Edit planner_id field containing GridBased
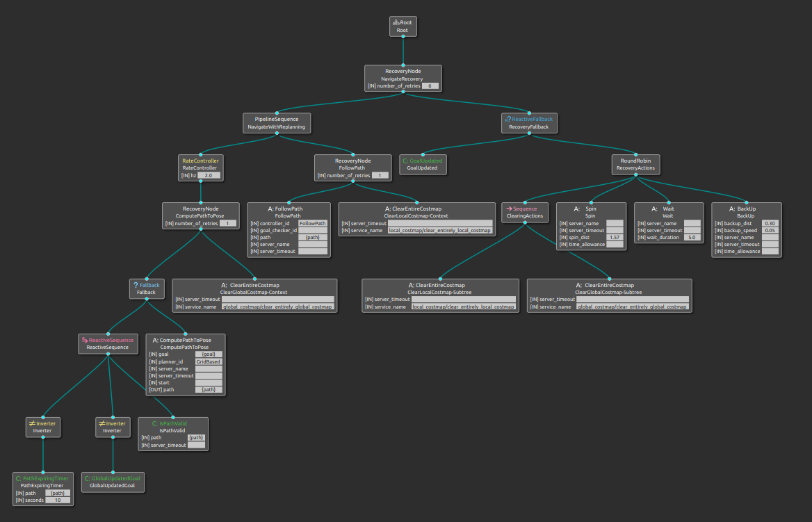 [209, 362]
